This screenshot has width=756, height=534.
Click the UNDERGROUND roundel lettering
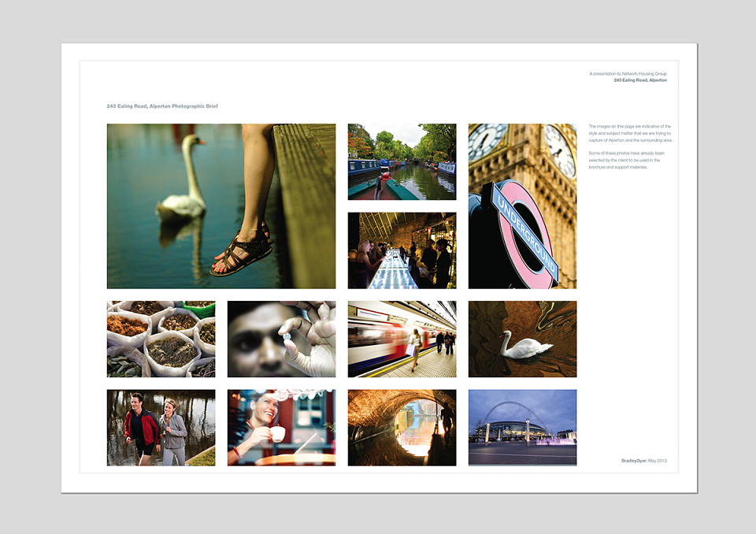click(x=527, y=233)
